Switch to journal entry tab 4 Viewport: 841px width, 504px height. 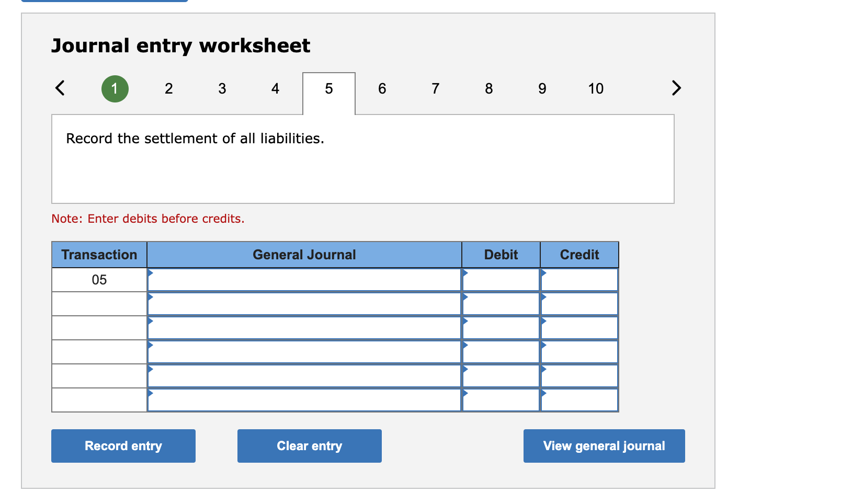(275, 89)
